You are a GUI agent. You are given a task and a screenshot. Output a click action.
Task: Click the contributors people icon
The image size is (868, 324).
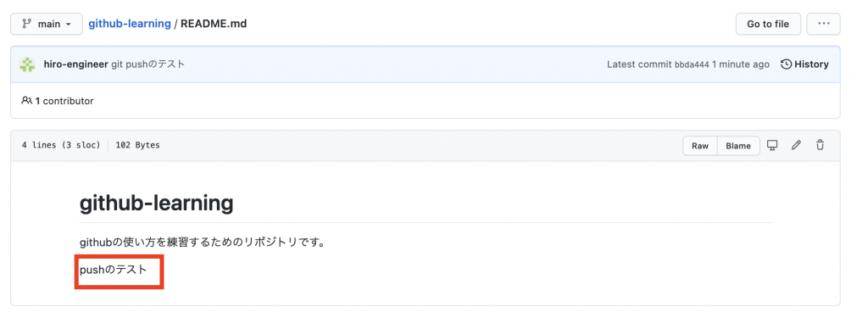point(26,101)
